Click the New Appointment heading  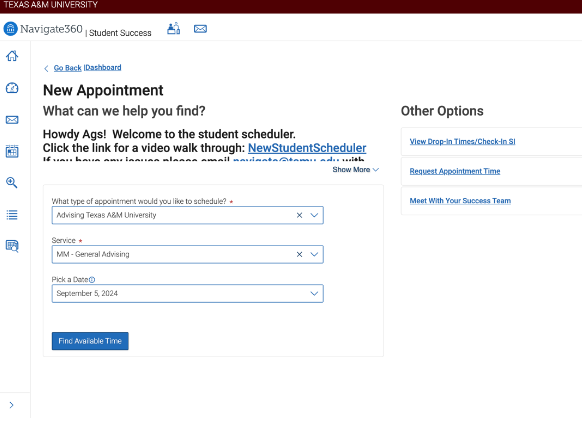coord(103,91)
